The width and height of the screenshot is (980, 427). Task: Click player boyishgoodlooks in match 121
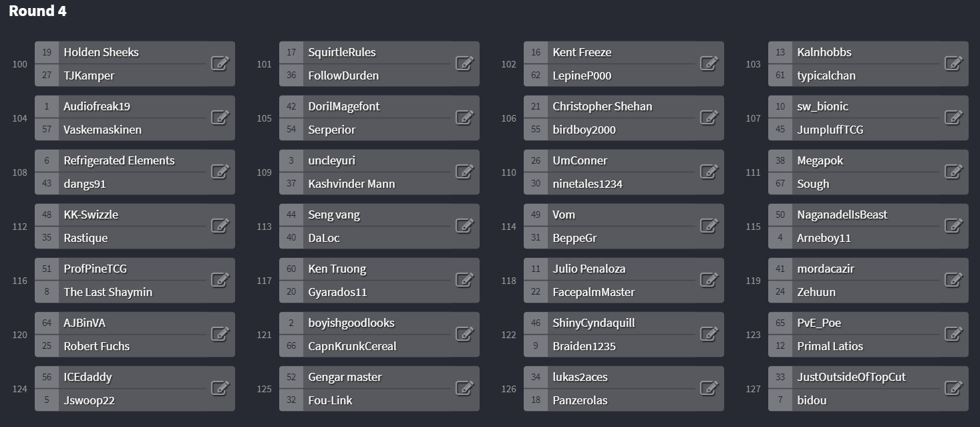[x=351, y=323]
